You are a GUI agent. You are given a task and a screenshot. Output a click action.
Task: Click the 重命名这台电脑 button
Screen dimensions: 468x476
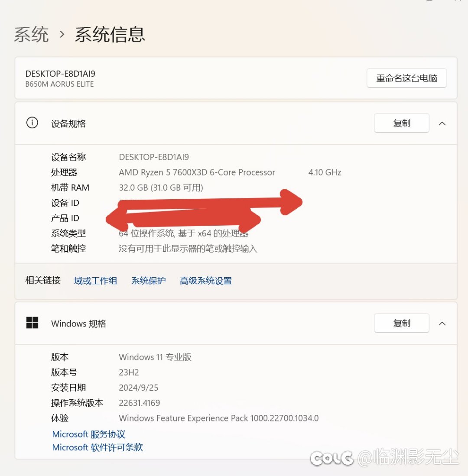(x=406, y=78)
